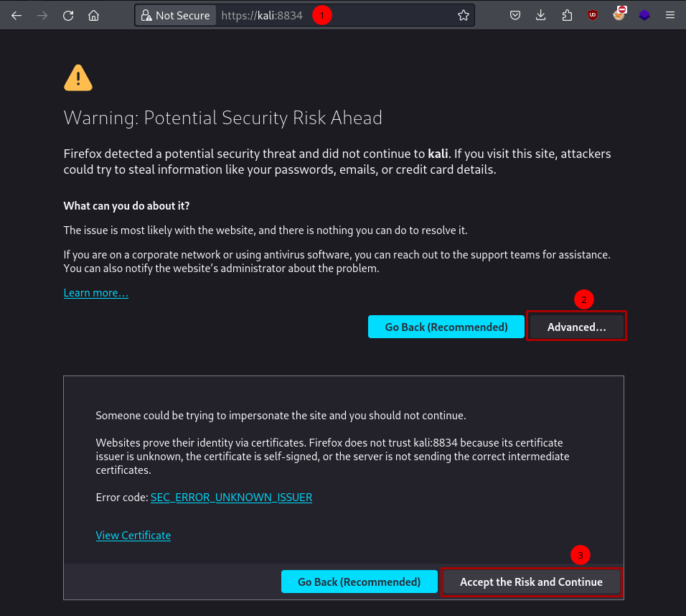Screen dimensions: 686x616
Task: Open the FoxyProxy extension icon
Action: click(619, 14)
